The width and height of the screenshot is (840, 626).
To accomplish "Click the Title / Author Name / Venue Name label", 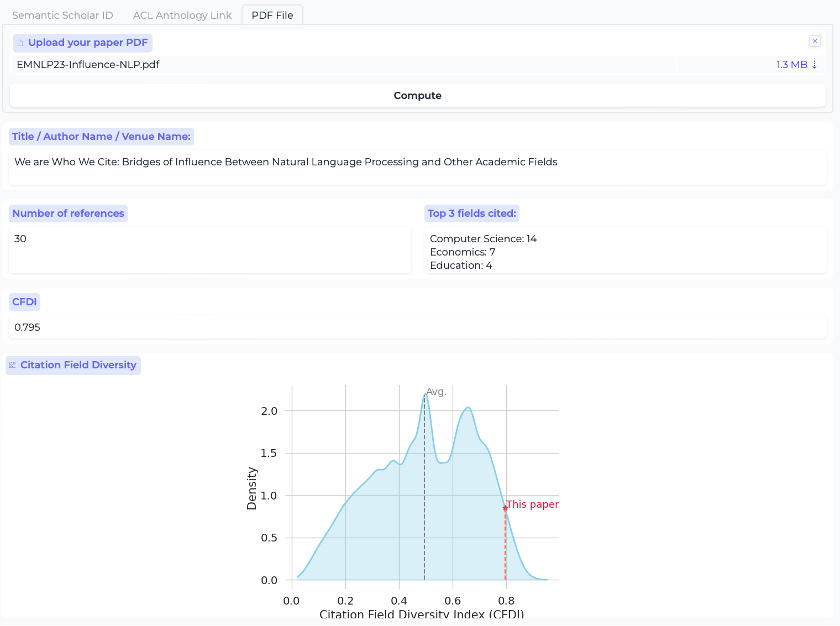I will 101,136.
